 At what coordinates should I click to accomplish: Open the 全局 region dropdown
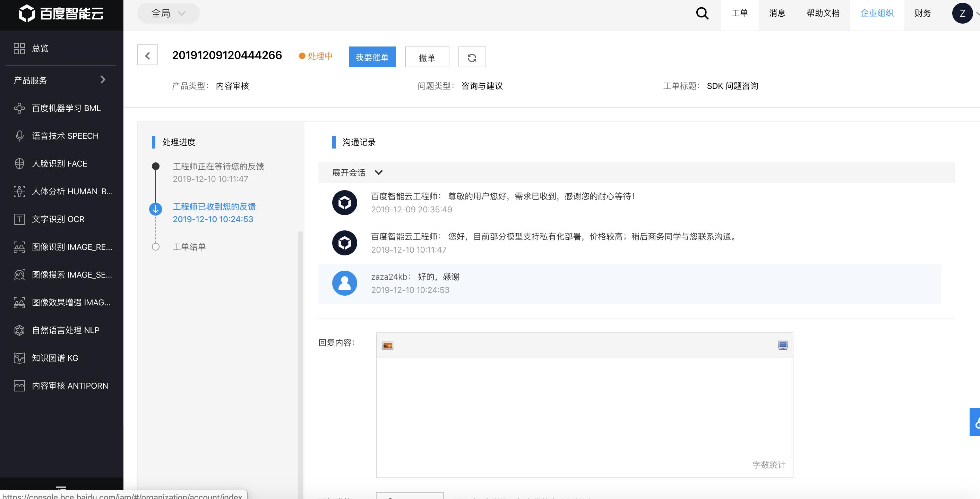[168, 14]
